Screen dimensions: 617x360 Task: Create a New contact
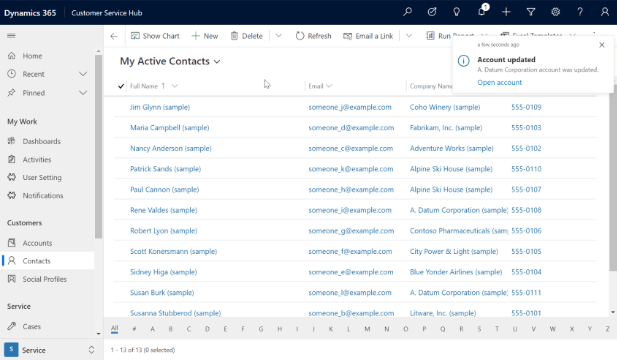[x=205, y=36]
